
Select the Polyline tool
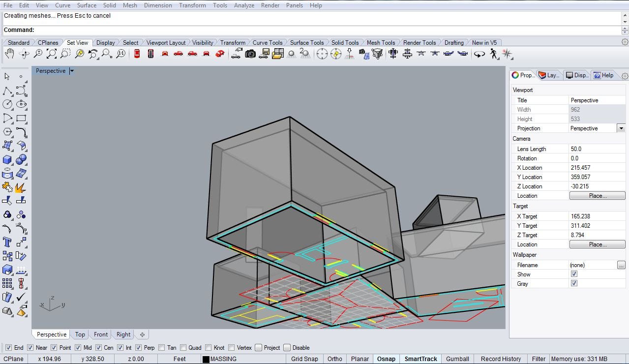(x=6, y=90)
